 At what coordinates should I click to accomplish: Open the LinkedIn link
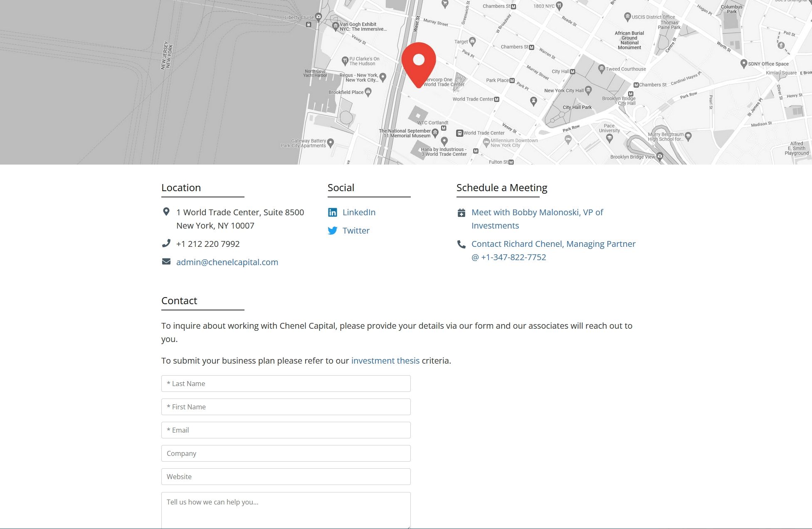(x=359, y=212)
